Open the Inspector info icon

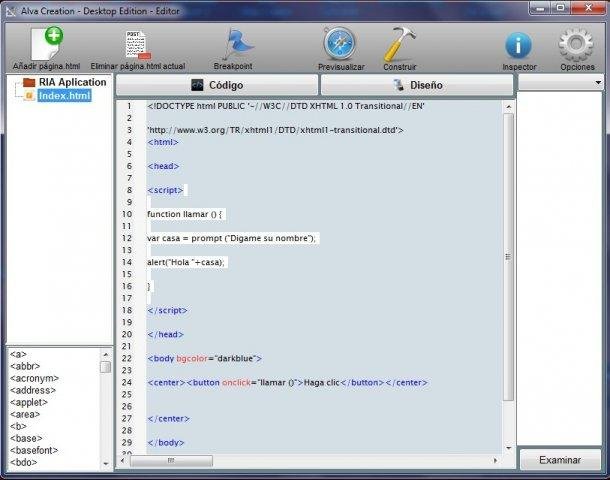518,46
